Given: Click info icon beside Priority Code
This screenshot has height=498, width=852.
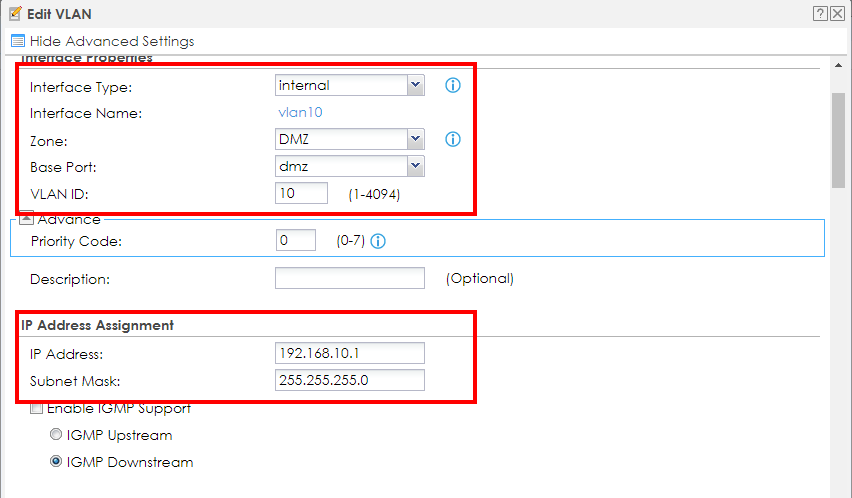Looking at the screenshot, I should (x=378, y=241).
